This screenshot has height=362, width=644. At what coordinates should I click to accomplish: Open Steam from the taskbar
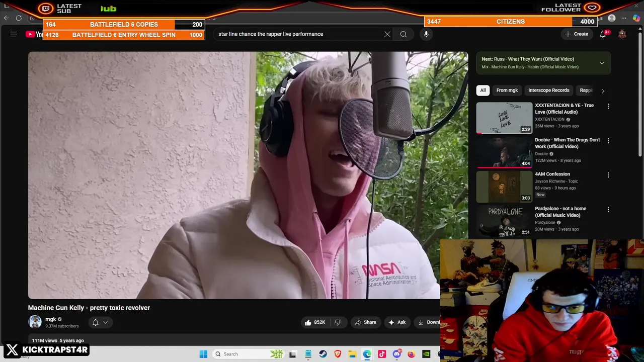[323, 354]
